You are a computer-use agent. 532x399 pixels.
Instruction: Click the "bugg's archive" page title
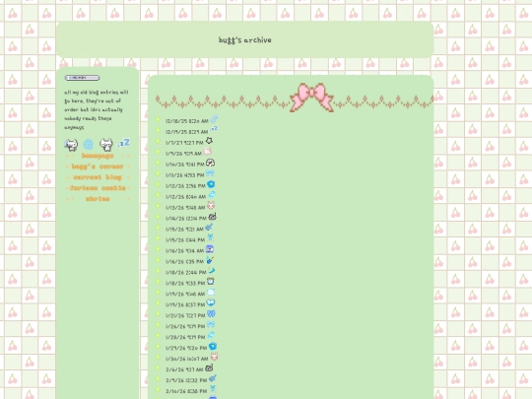click(x=245, y=40)
